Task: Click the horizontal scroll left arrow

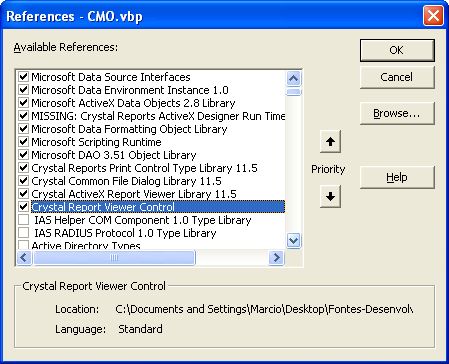Action: click(24, 257)
